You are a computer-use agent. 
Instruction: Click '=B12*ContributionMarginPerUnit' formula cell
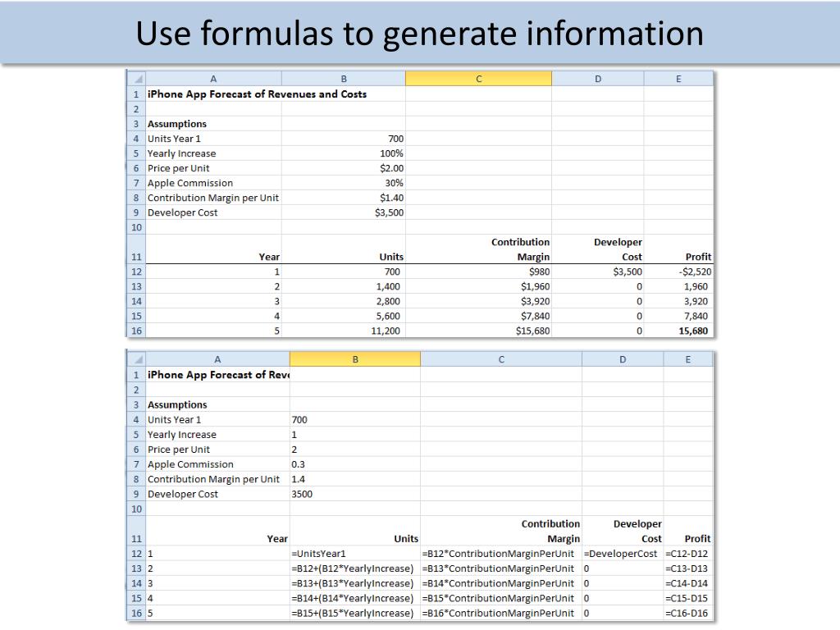click(x=498, y=554)
